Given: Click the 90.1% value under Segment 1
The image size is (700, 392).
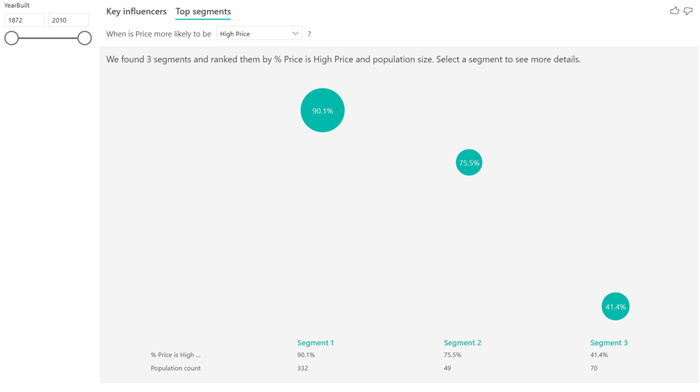Looking at the screenshot, I should click(x=306, y=355).
